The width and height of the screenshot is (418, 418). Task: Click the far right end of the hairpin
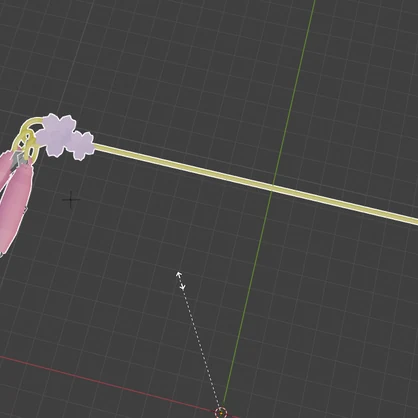[x=415, y=221]
